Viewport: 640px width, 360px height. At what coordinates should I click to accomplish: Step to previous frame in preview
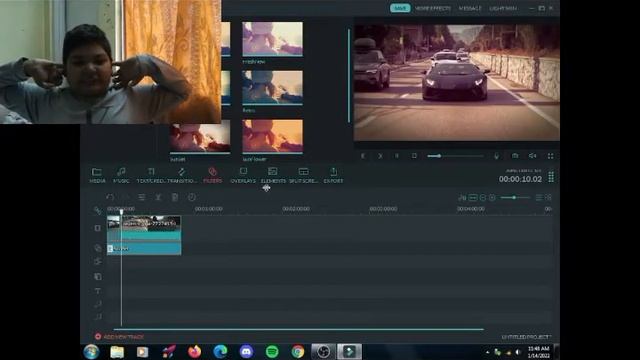tap(363, 156)
